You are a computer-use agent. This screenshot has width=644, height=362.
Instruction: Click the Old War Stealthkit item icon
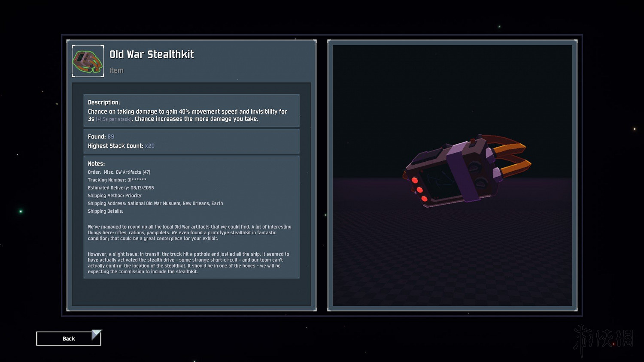[x=88, y=61]
